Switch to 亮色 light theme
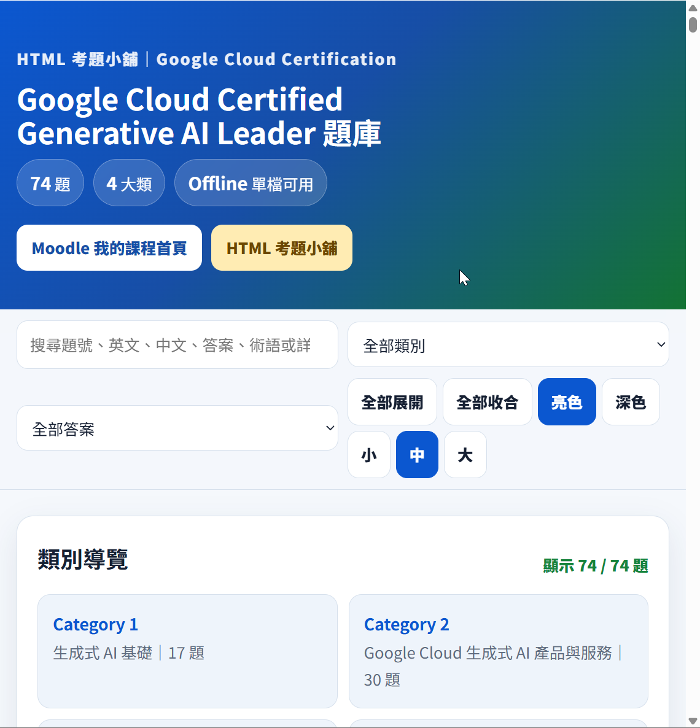The height and width of the screenshot is (728, 700). tap(567, 402)
